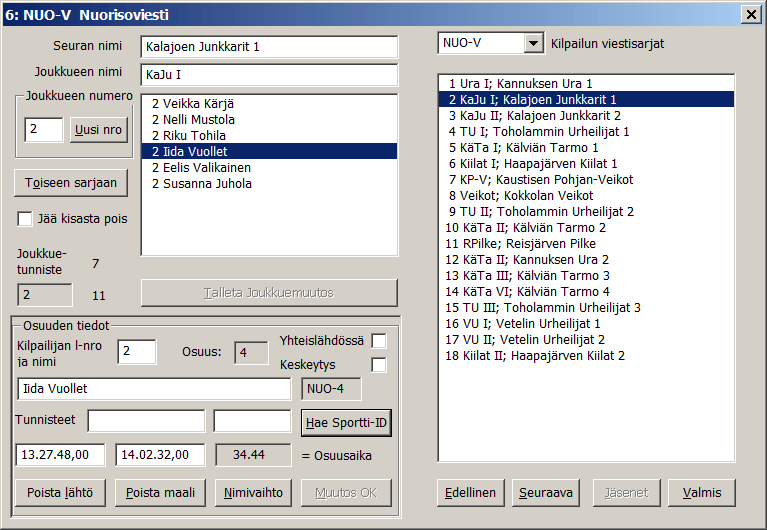
Task: Focus the start time field 13.27.48,00
Action: point(61,455)
